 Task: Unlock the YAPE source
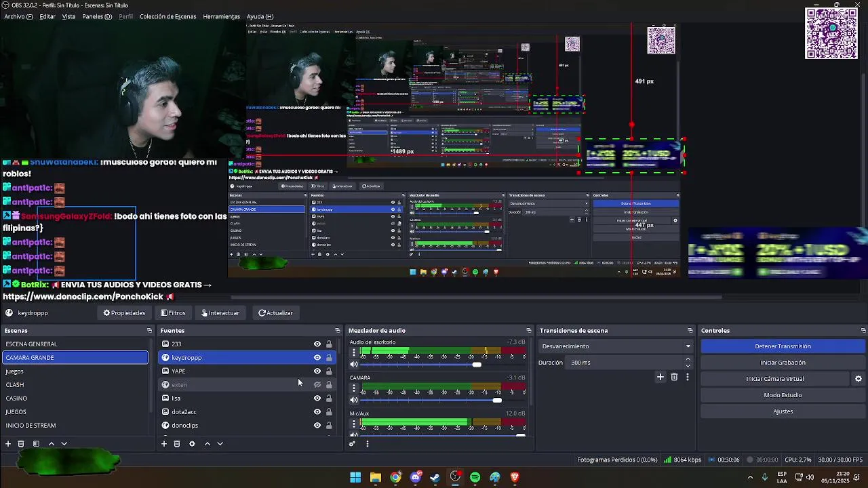point(329,371)
